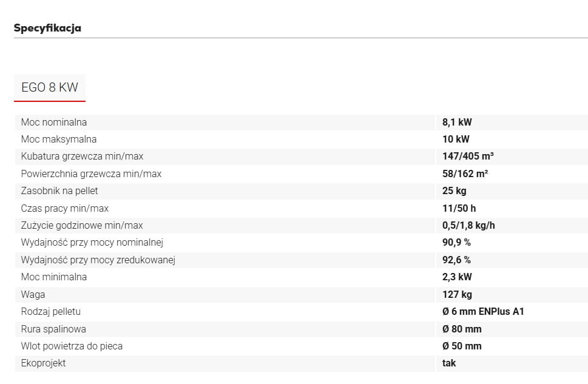This screenshot has height=384, width=588.
Task: Click the 147/405 m³ value
Action: tap(468, 157)
